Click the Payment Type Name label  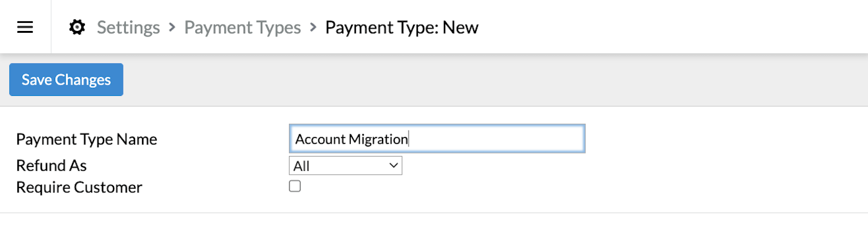point(87,139)
